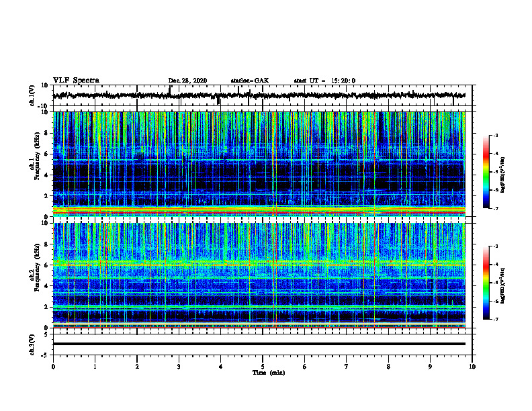Click time-axis tick label "8"
Image resolution: width=532 pixels, height=411 pixels.
(388, 367)
